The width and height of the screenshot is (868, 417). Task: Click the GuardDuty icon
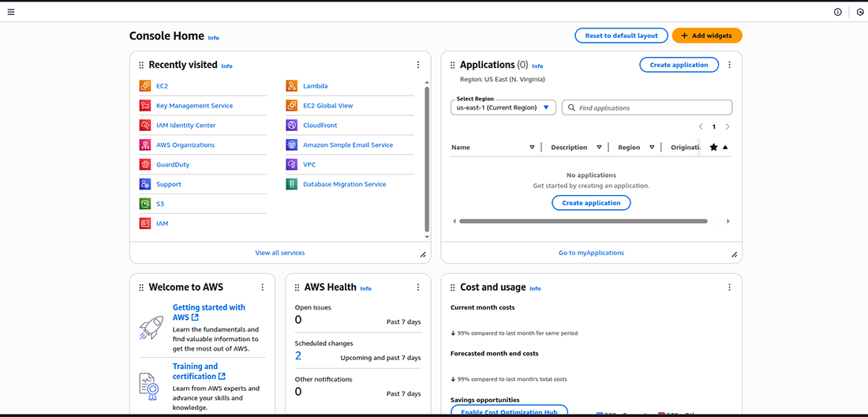point(145,164)
